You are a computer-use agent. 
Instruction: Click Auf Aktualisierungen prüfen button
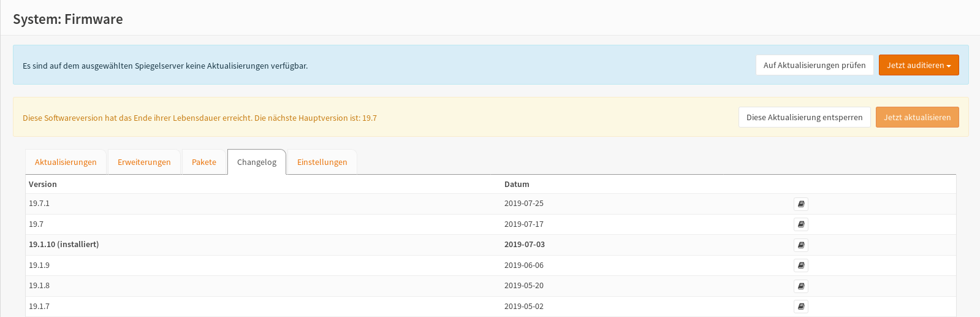click(x=815, y=65)
